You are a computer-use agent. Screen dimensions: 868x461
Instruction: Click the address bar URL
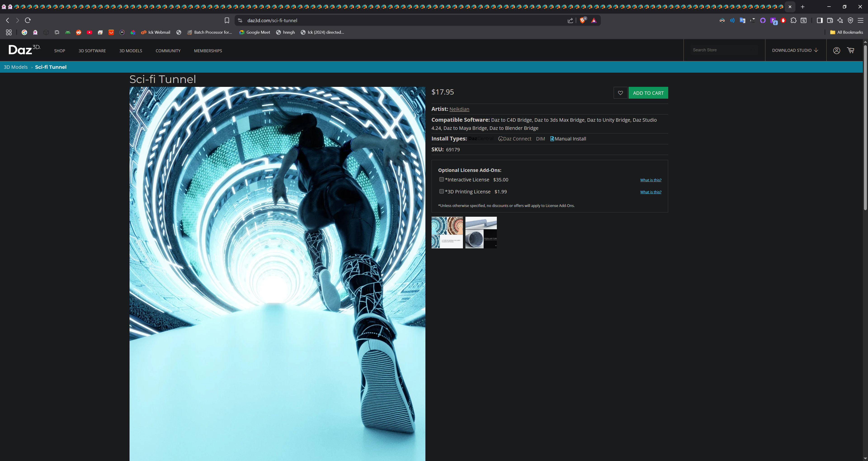(272, 21)
